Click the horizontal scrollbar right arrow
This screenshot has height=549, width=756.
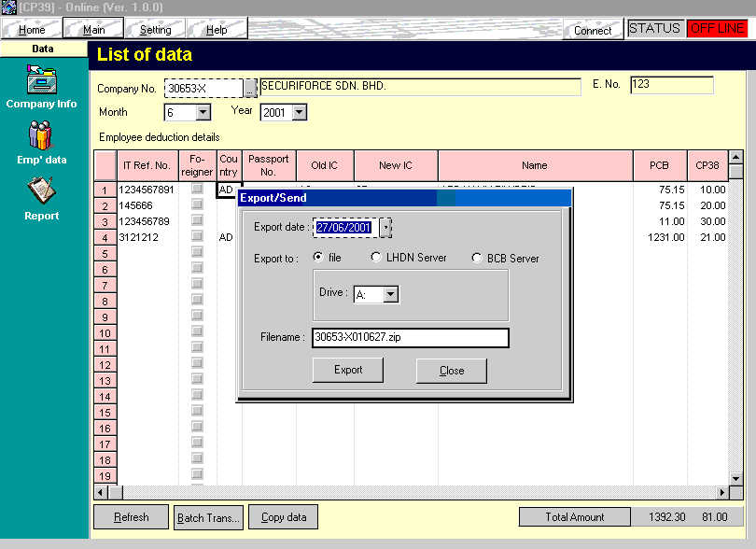(x=721, y=492)
